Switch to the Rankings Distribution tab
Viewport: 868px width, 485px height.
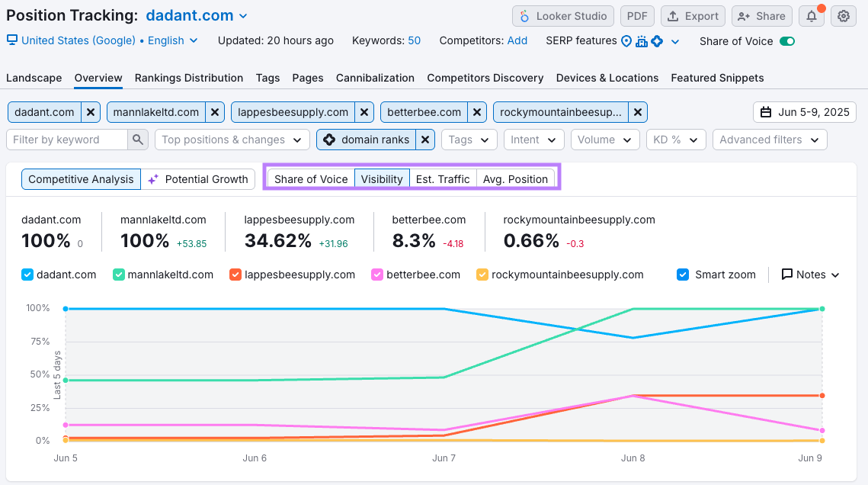tap(188, 77)
